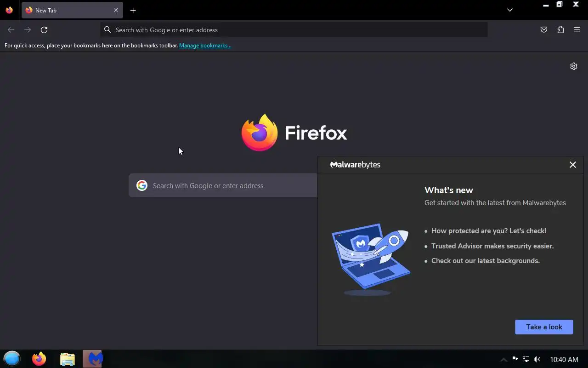Show hidden tray icons arrow
The height and width of the screenshot is (368, 588).
coord(503,360)
